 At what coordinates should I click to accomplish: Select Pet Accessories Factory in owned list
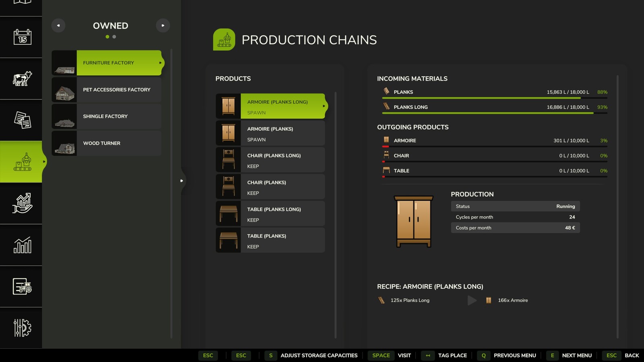coord(107,90)
